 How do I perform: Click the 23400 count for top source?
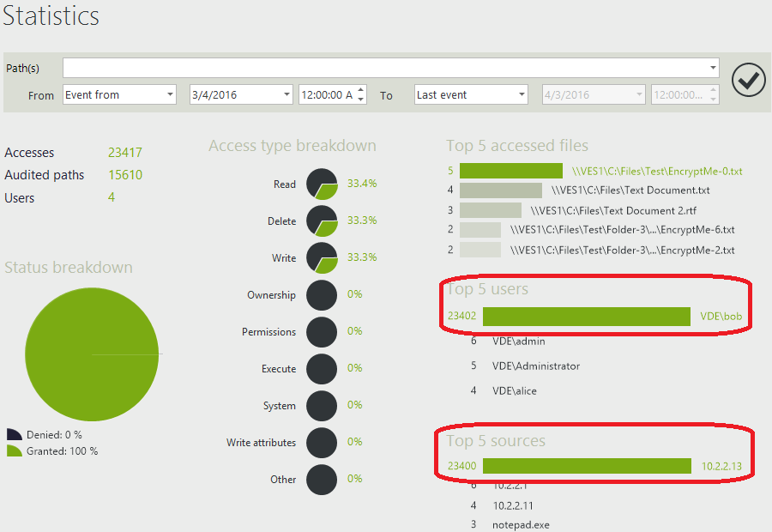[461, 466]
